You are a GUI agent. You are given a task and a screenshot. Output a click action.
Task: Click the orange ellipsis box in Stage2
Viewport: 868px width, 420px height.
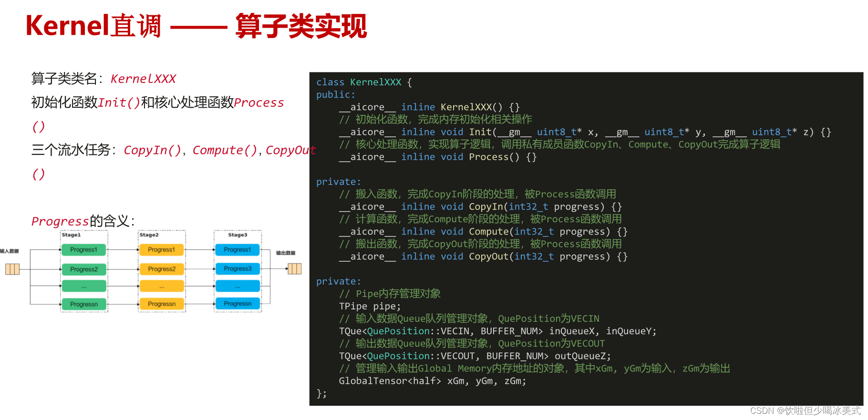click(162, 287)
